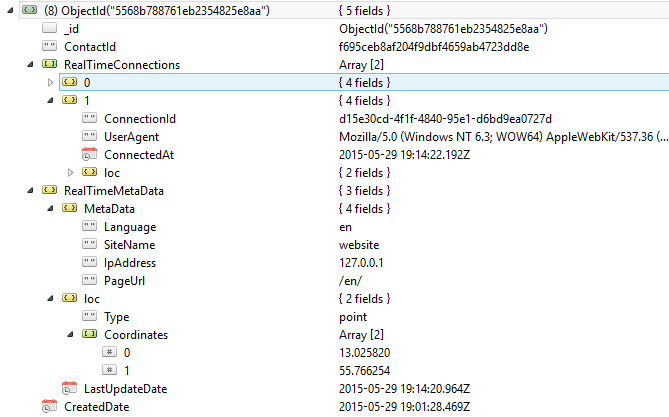Screen dimensions: 669x417
Task: Select the ConnectedAt field name
Action: (139, 155)
